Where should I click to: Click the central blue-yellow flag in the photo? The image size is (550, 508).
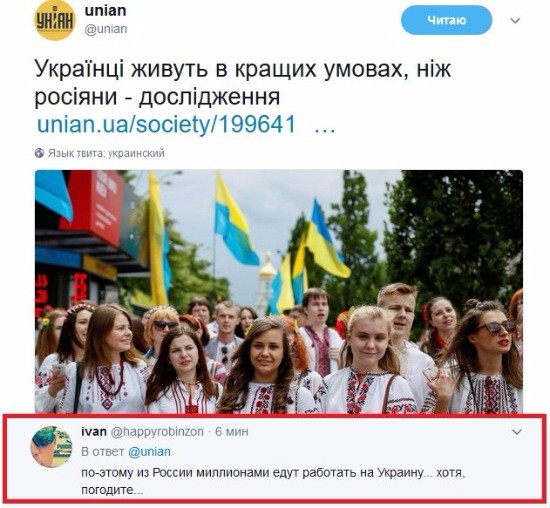point(235,221)
